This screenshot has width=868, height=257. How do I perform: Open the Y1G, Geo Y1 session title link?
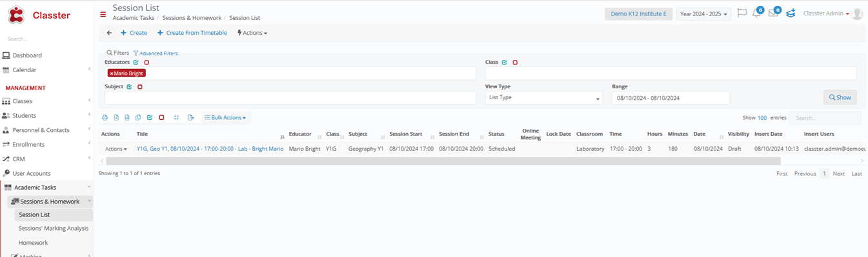coord(210,149)
